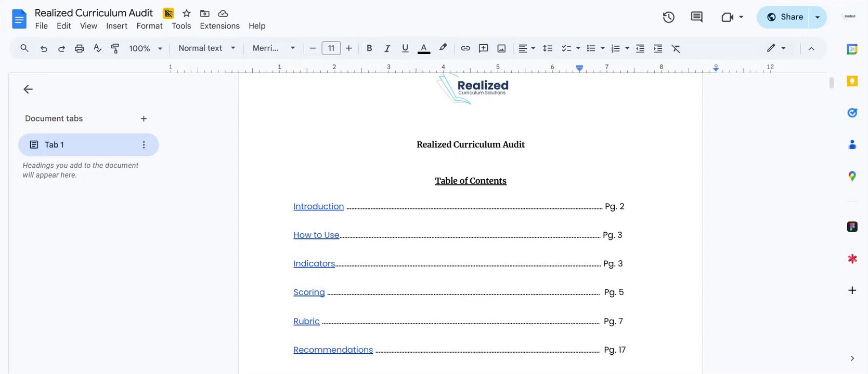Image resolution: width=868 pixels, height=374 pixels.
Task: Show the comments panel
Action: click(696, 17)
